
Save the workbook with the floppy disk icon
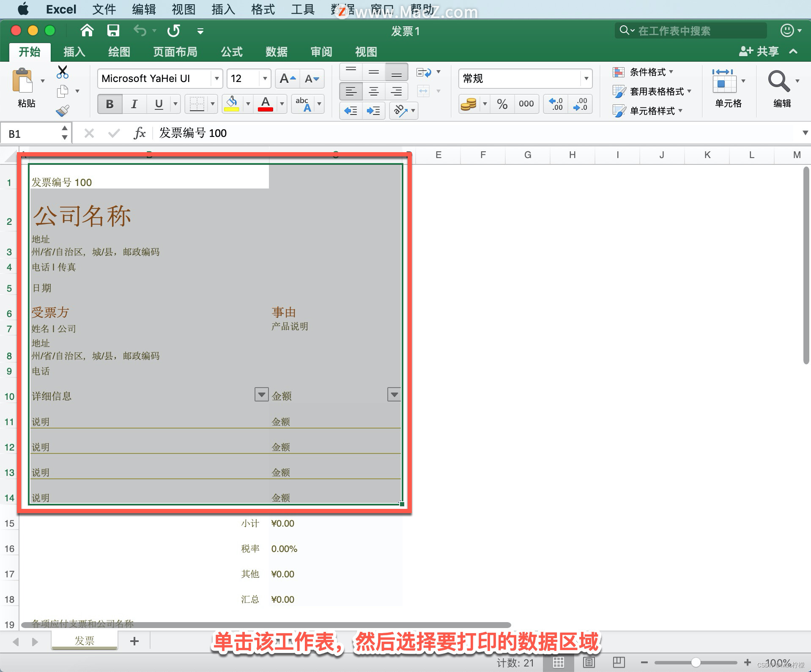point(113,30)
